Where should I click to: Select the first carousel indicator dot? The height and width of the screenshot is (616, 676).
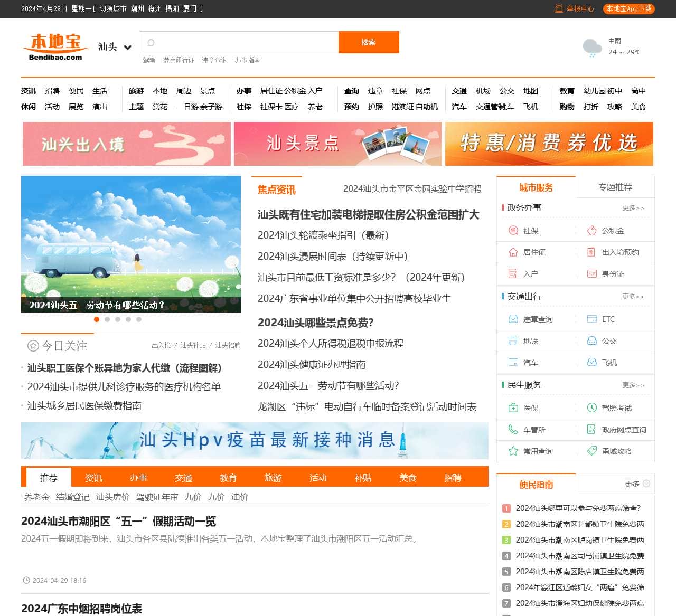click(97, 319)
